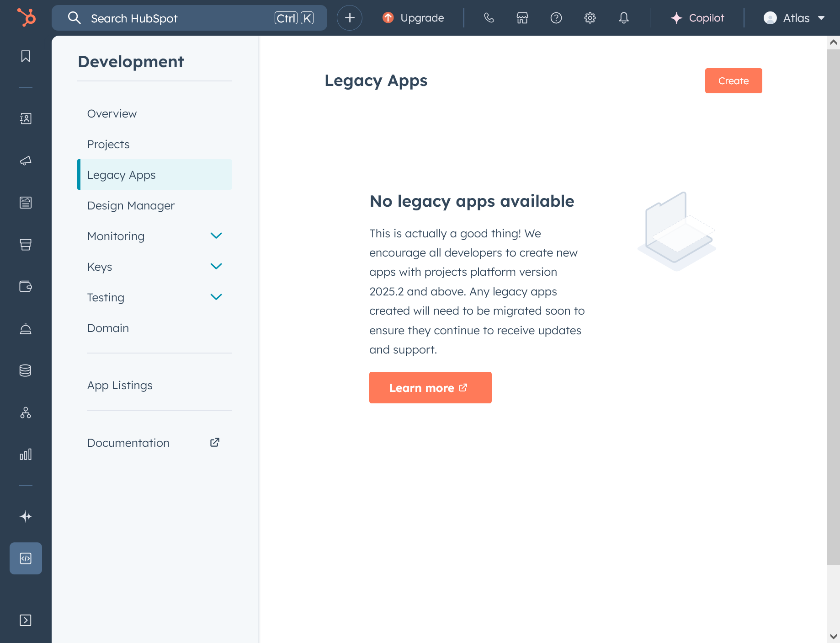Click the Documentation external link icon
840x643 pixels.
click(x=215, y=442)
